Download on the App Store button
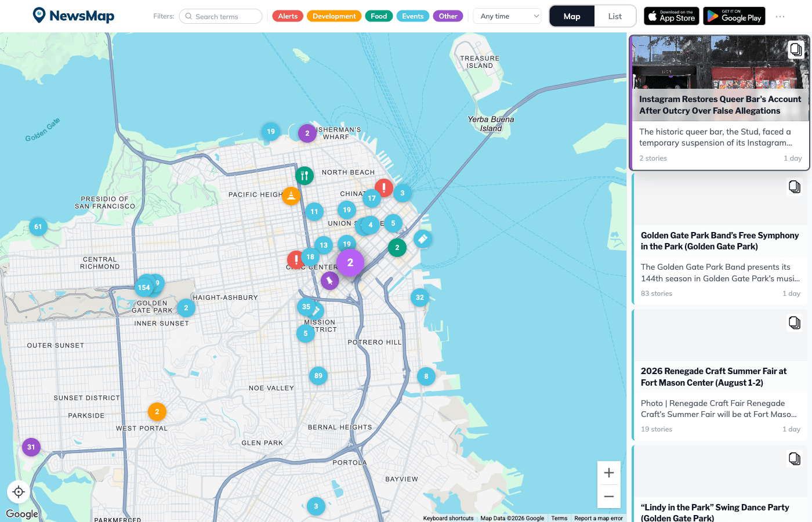This screenshot has height=522, width=812. pos(672,16)
